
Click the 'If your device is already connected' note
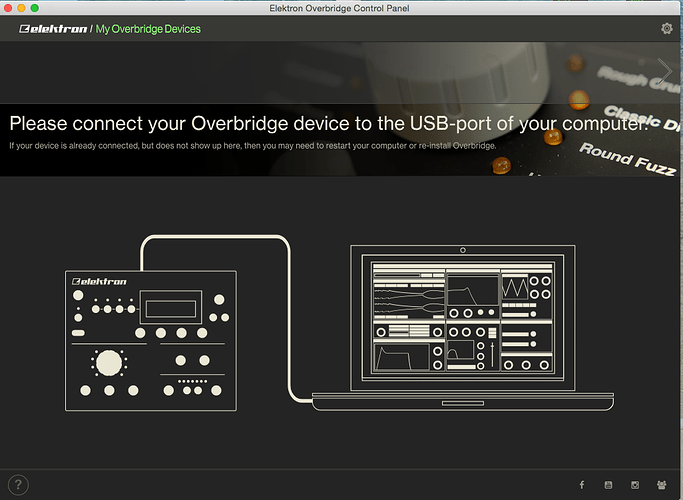pyautogui.click(x=253, y=146)
